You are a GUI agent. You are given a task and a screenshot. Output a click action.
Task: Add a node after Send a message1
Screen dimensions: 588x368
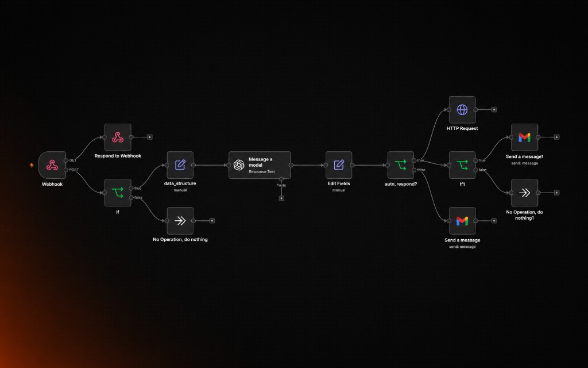[556, 137]
